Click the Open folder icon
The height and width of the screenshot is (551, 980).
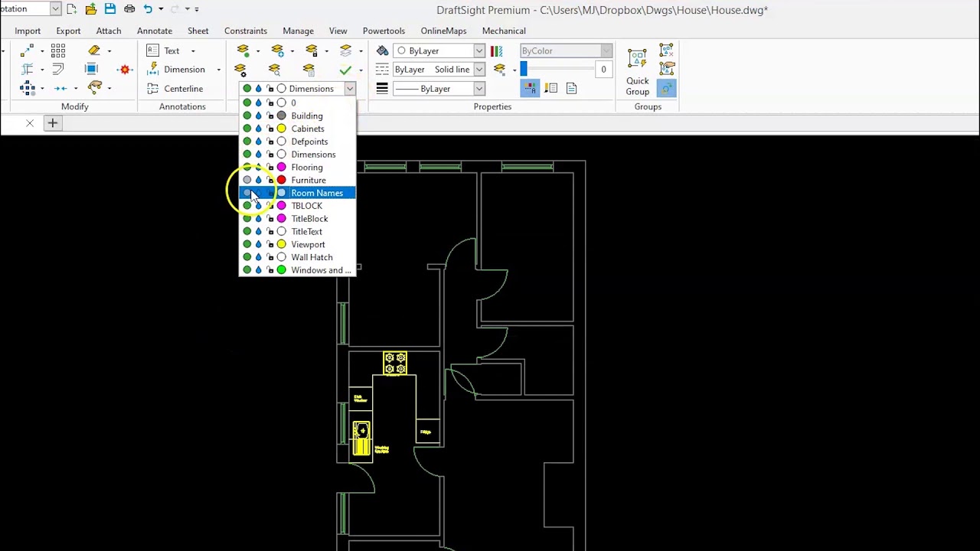click(91, 9)
